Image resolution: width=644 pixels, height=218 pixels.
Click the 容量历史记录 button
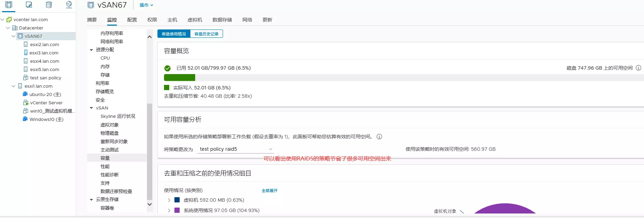coord(206,34)
